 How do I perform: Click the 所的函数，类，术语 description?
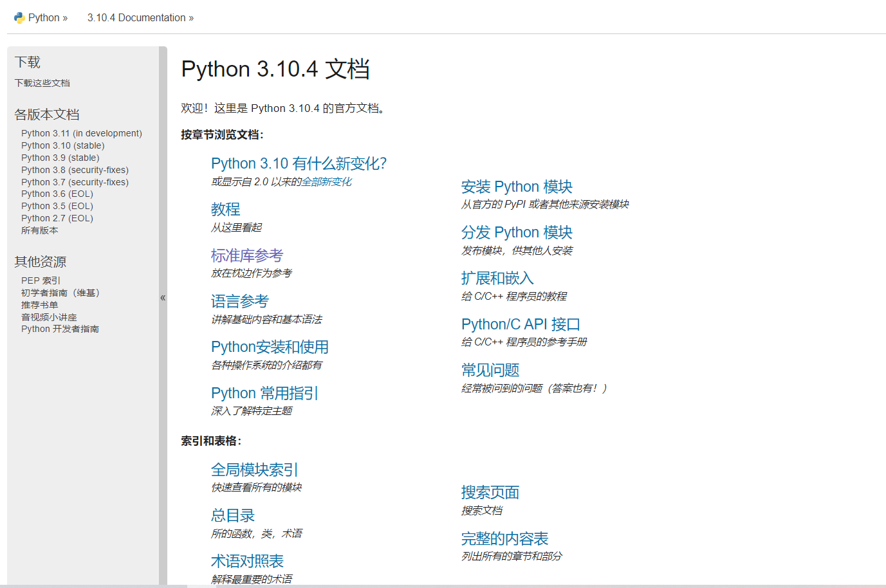tap(257, 534)
